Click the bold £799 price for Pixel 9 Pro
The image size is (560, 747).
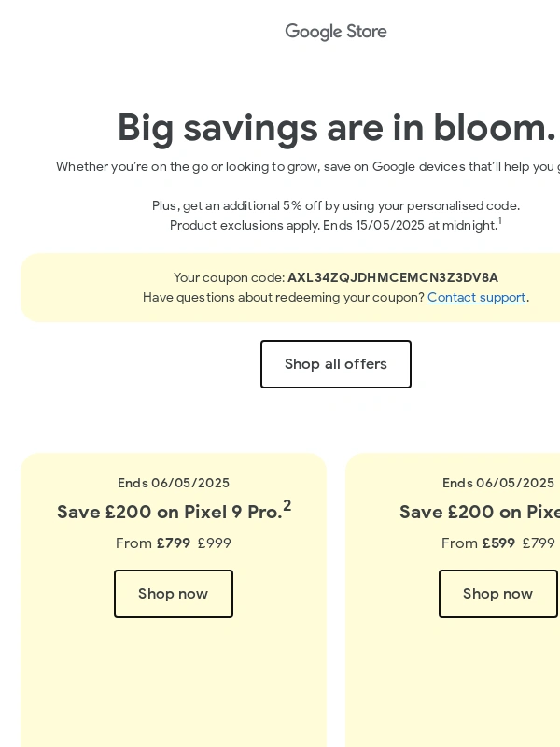tap(174, 543)
